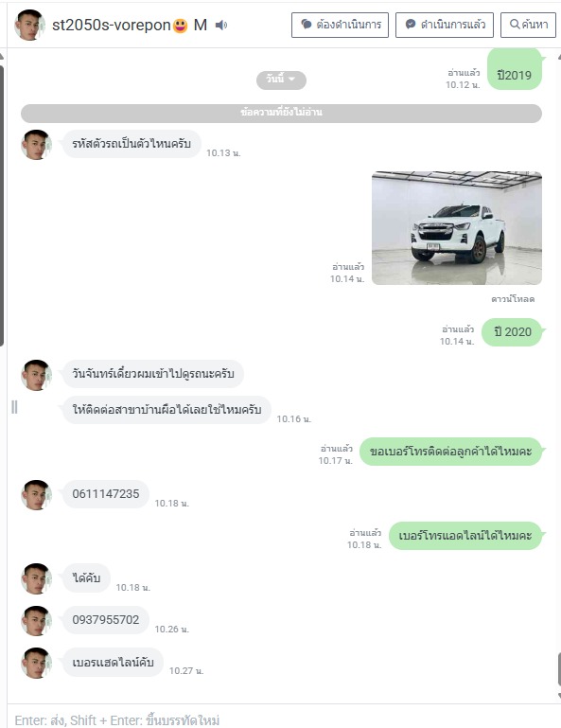
Task: Click the ดำเนินการแล้ว button
Action: pyautogui.click(x=445, y=25)
